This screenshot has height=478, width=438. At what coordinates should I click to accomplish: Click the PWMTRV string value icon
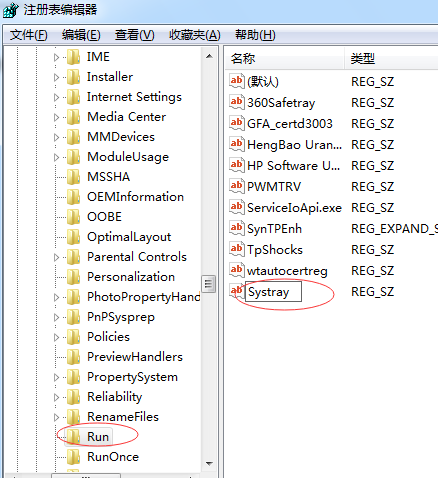pyautogui.click(x=237, y=186)
